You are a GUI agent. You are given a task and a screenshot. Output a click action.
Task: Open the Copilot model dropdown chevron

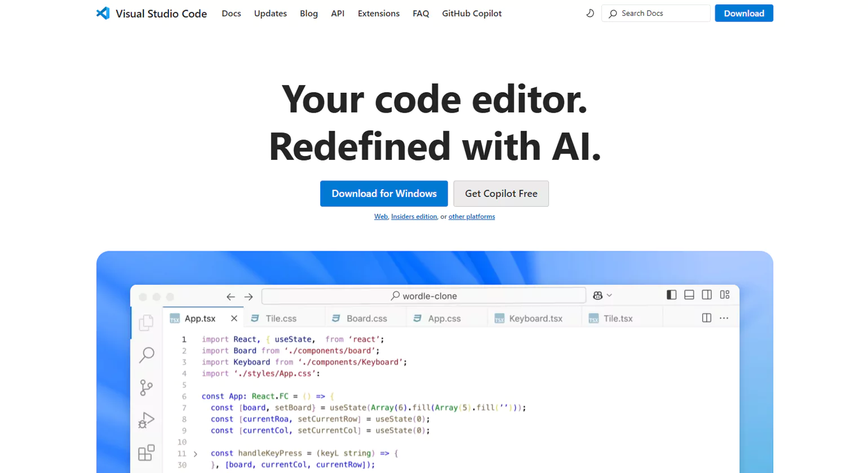[608, 295]
